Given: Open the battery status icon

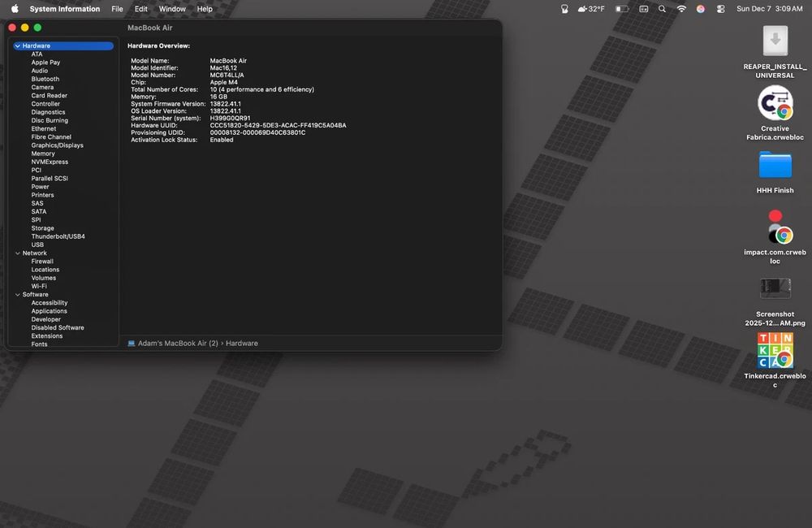Looking at the screenshot, I should [621, 9].
